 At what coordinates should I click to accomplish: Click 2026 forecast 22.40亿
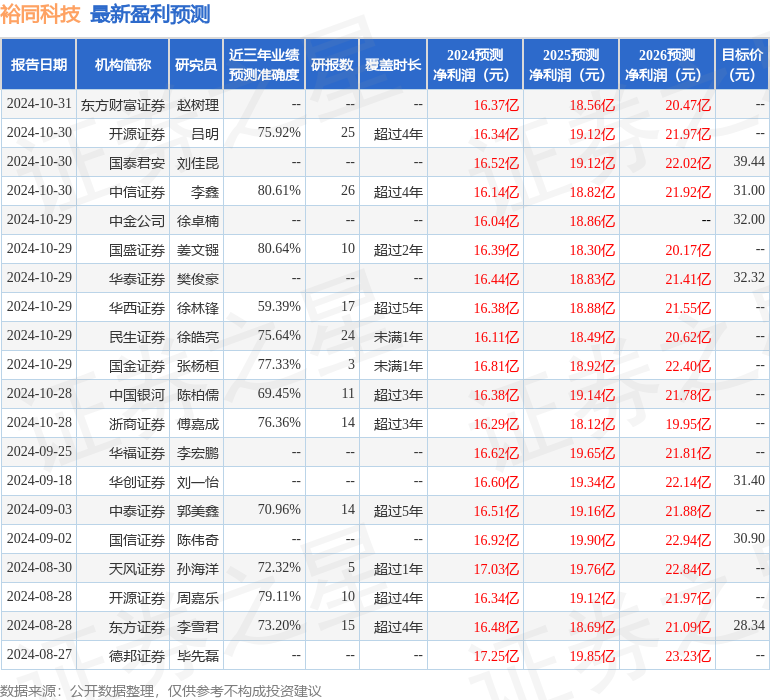click(x=688, y=366)
